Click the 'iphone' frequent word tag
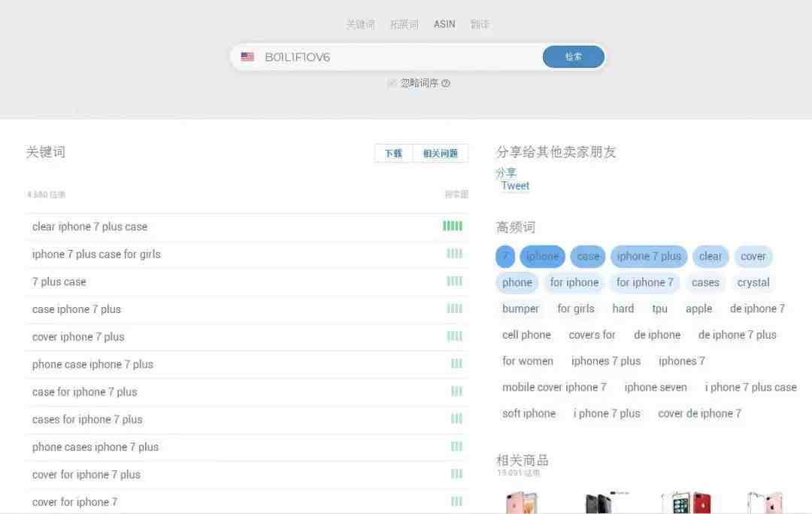The image size is (812, 514). [x=542, y=257]
